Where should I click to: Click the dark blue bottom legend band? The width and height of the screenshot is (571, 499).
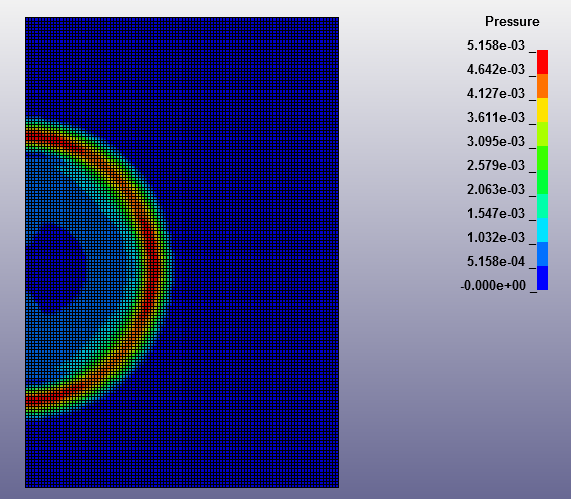(543, 278)
